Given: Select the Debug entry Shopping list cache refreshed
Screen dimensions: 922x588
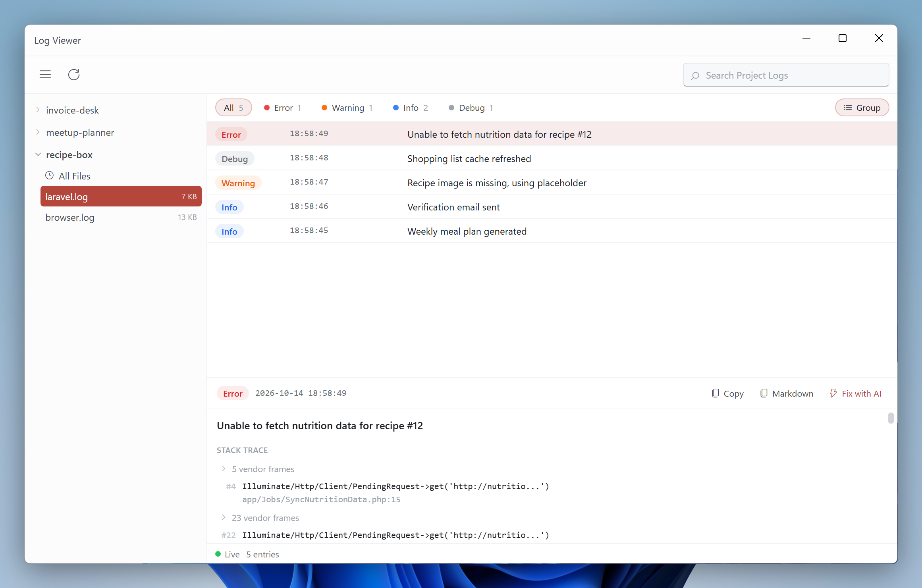Looking at the screenshot, I should (x=552, y=158).
